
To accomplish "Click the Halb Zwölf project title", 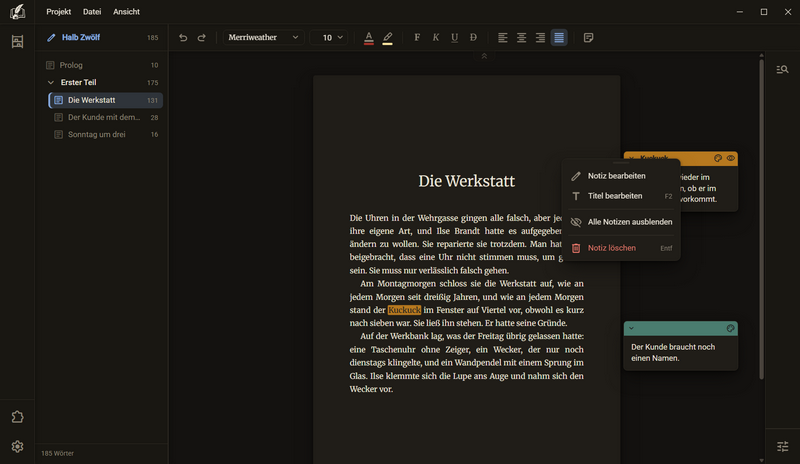I will coord(81,37).
